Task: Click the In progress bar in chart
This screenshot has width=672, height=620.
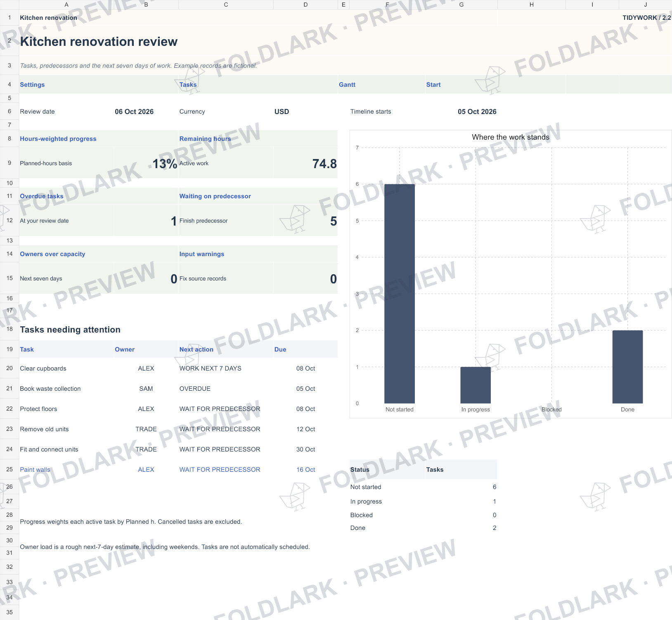Action: click(476, 385)
